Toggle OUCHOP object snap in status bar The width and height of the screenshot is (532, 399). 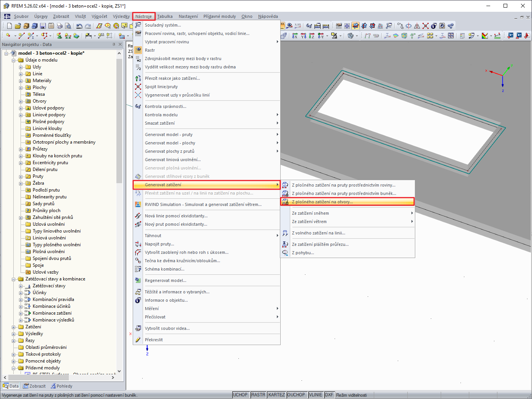[296, 395]
